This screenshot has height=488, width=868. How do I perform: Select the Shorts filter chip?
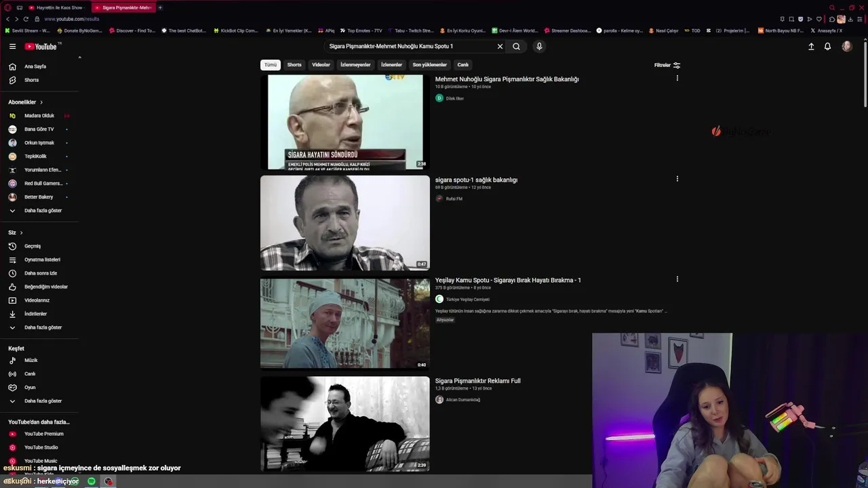(294, 65)
